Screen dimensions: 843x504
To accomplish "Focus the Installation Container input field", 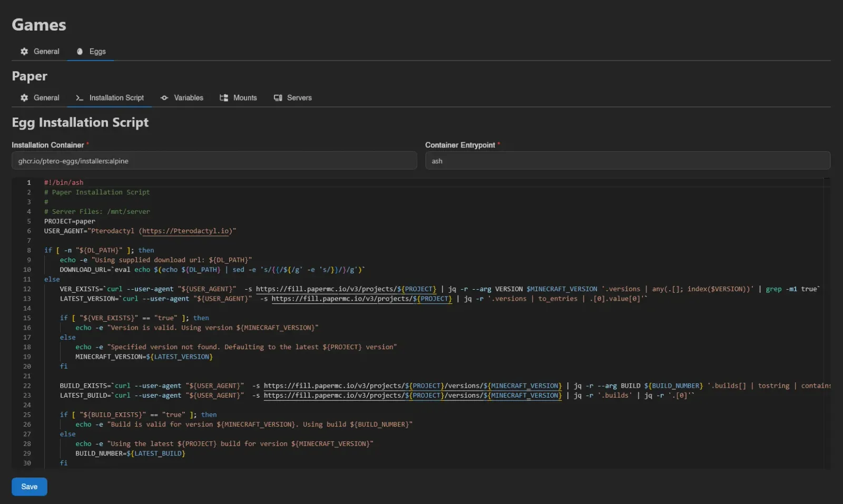I will (x=214, y=161).
